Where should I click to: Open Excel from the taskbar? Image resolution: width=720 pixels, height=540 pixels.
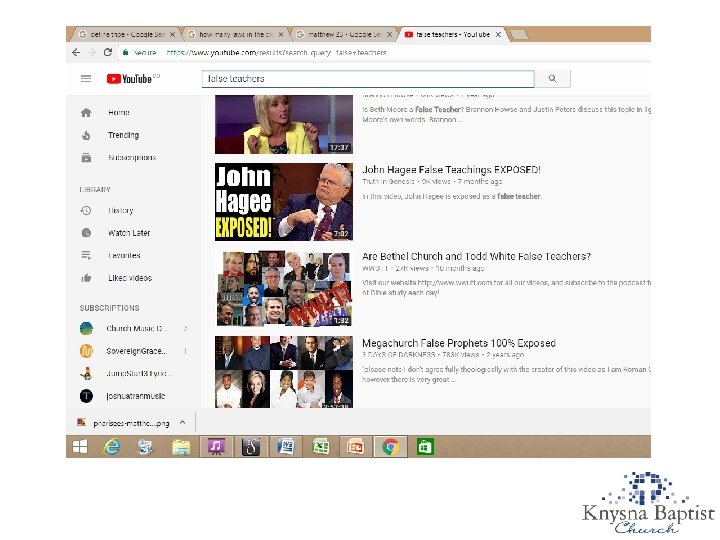click(x=321, y=446)
